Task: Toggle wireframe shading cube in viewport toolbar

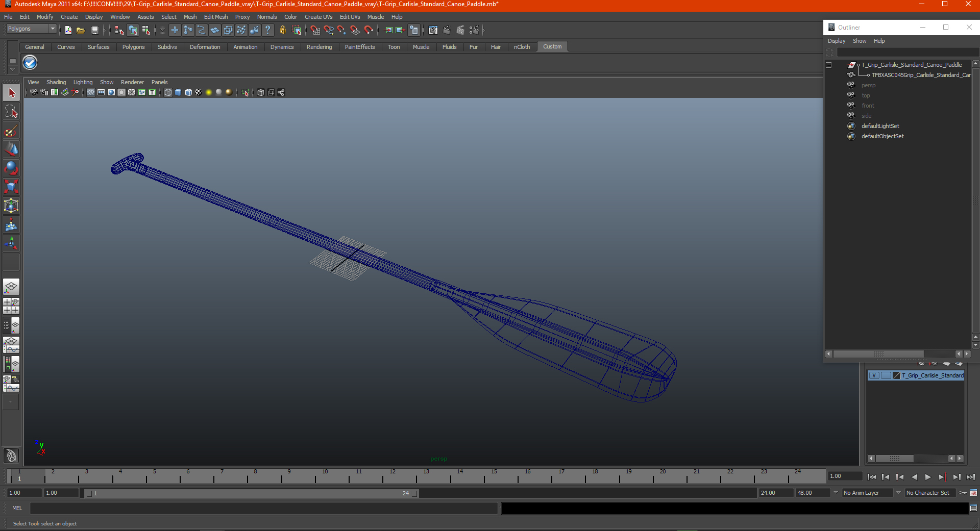Action: (x=168, y=92)
